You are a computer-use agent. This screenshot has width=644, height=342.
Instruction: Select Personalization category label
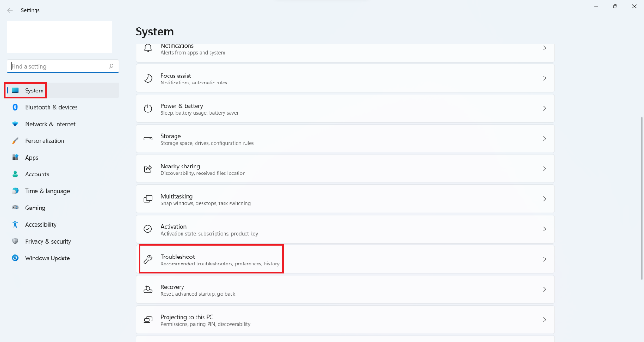point(45,141)
